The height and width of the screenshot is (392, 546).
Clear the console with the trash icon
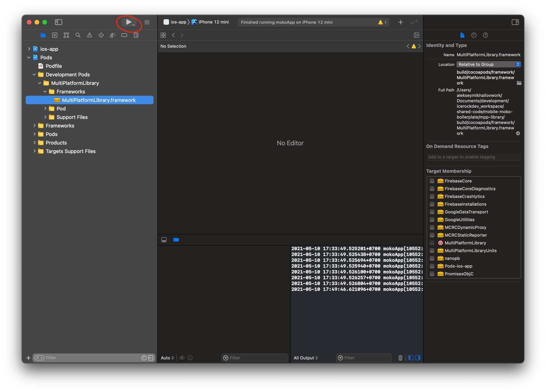pyautogui.click(x=400, y=358)
